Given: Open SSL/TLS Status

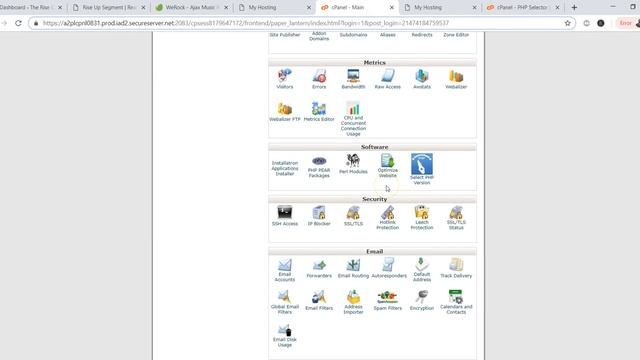Looking at the screenshot, I should click(x=456, y=218).
